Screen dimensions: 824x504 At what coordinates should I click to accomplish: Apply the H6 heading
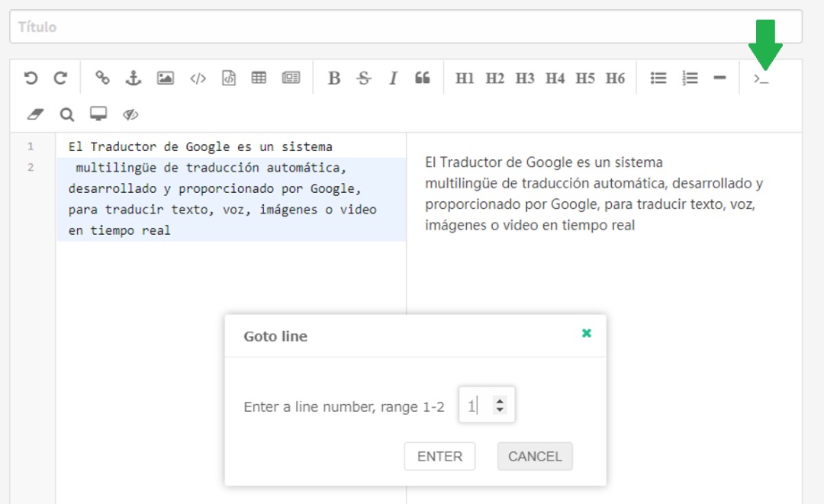pyautogui.click(x=615, y=79)
